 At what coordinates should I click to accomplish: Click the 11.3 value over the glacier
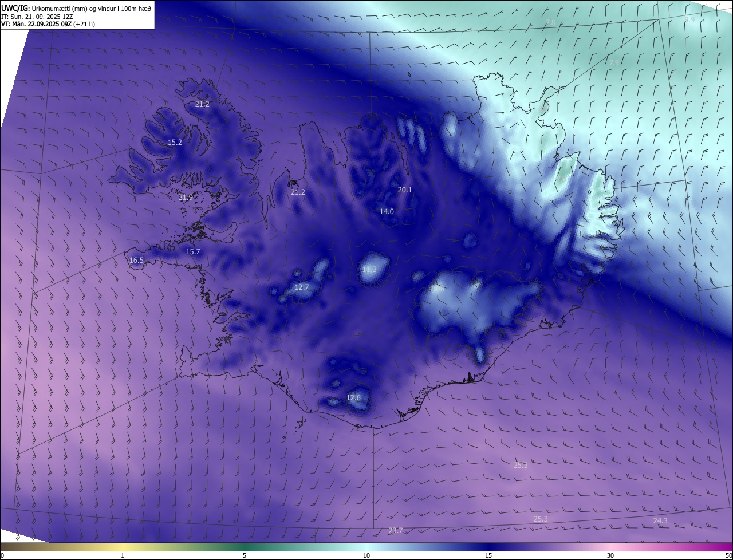(x=369, y=269)
